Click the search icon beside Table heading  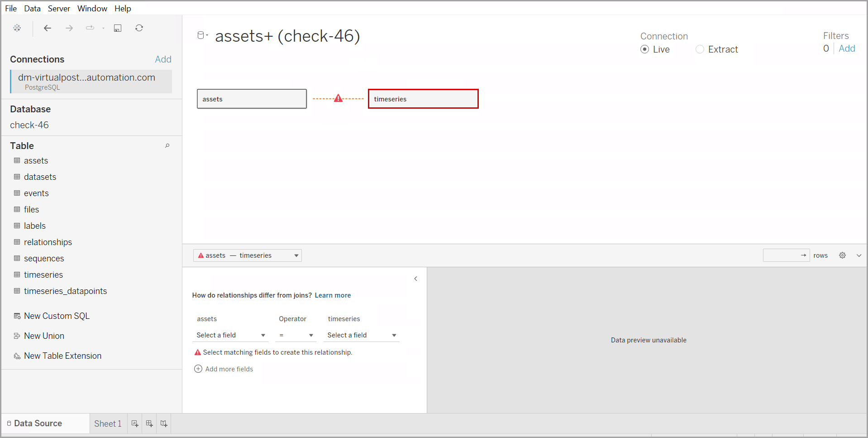click(167, 146)
